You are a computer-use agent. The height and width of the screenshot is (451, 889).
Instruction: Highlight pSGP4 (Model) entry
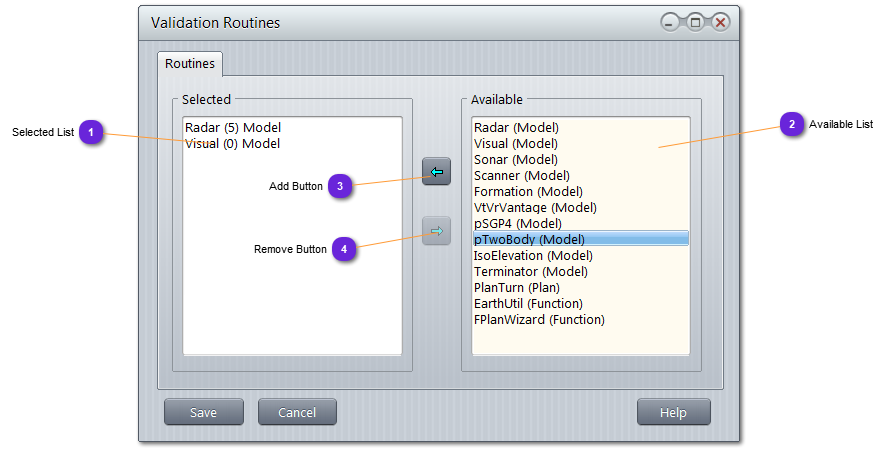(x=517, y=224)
